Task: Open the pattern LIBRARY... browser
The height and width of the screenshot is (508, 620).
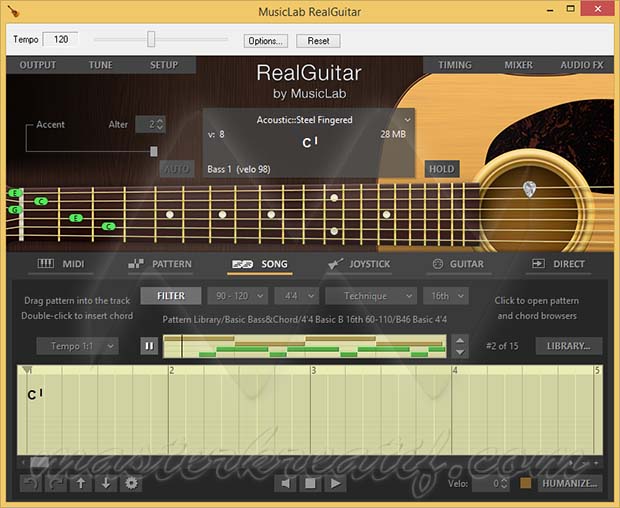Action: coord(569,346)
